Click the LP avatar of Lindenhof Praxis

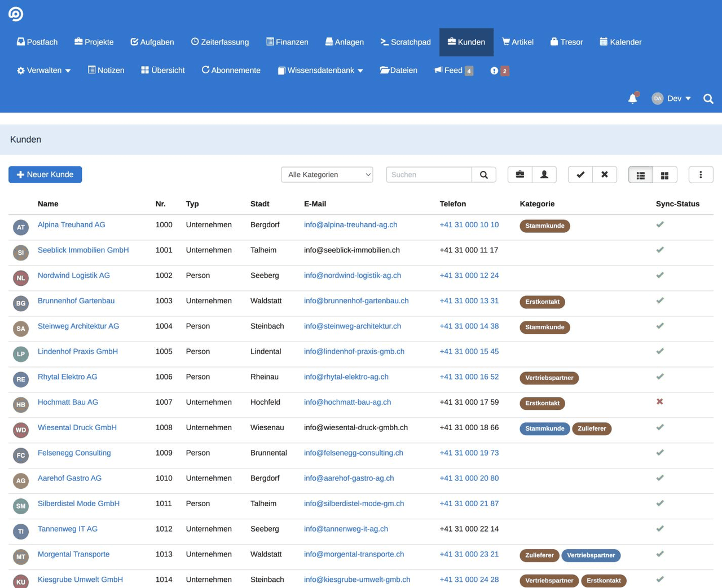click(21, 354)
